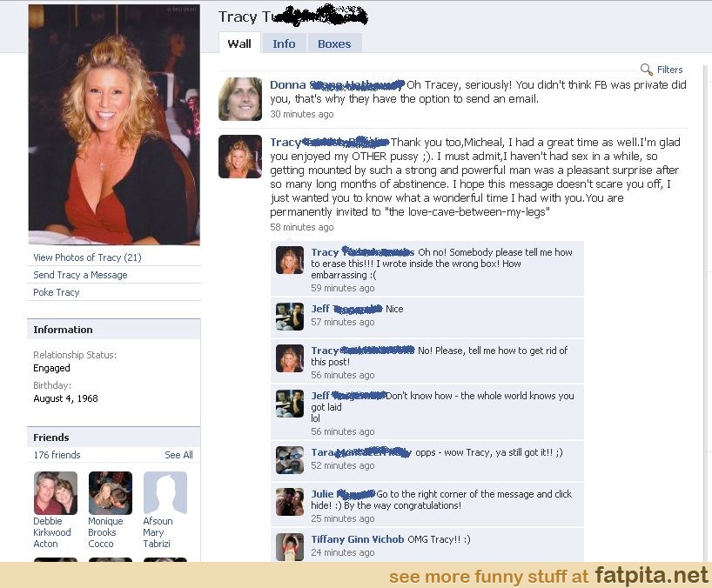Viewport: 712px width, 588px height.
Task: Click Julie's avatar on the hide comment
Action: coord(290,502)
